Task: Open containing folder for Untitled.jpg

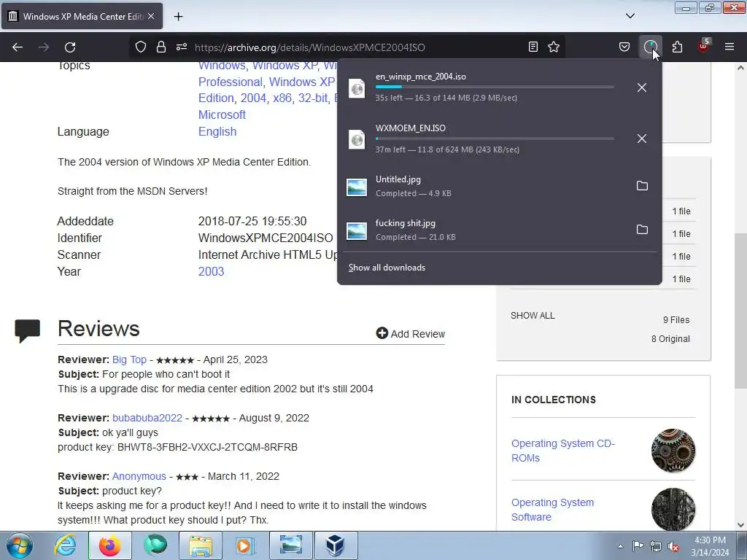Action: [x=642, y=186]
